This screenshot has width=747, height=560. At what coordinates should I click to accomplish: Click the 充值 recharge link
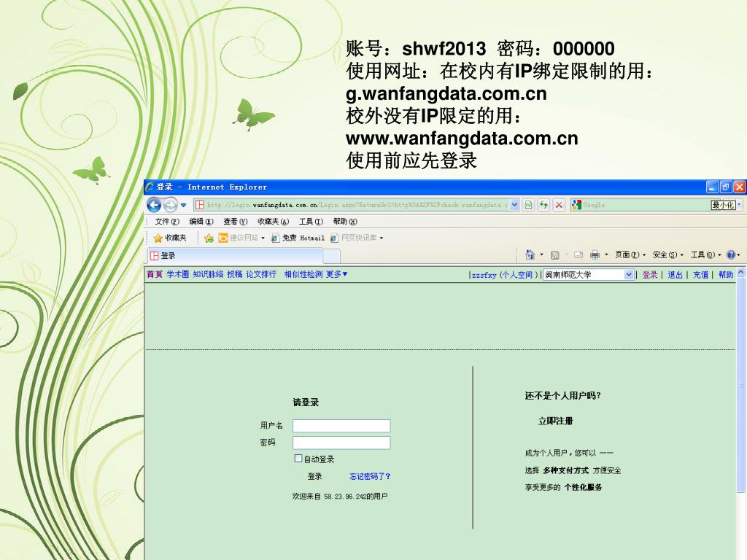(x=700, y=275)
